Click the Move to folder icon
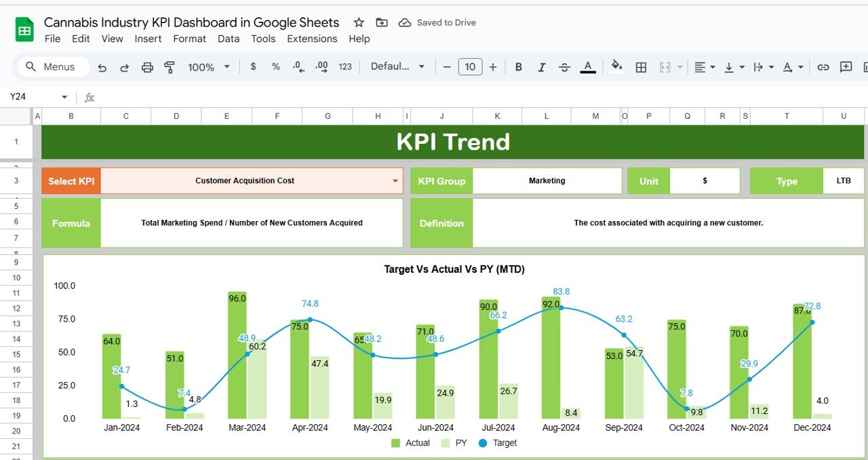The image size is (868, 460). pos(382,22)
